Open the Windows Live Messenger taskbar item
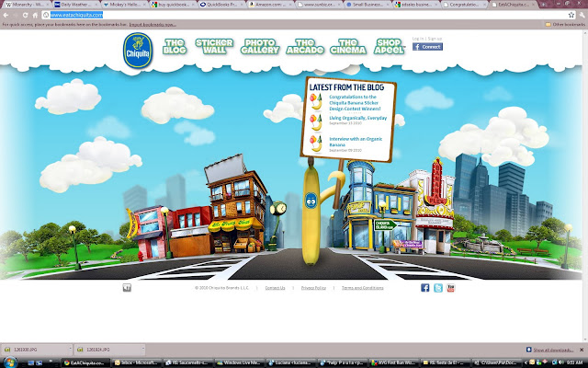This screenshot has height=368, width=588. [x=239, y=362]
